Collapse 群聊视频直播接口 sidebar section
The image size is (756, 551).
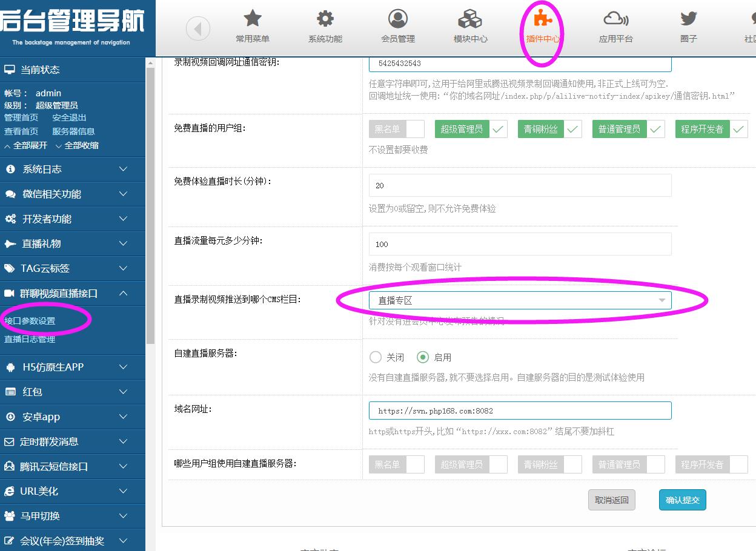pos(73,294)
